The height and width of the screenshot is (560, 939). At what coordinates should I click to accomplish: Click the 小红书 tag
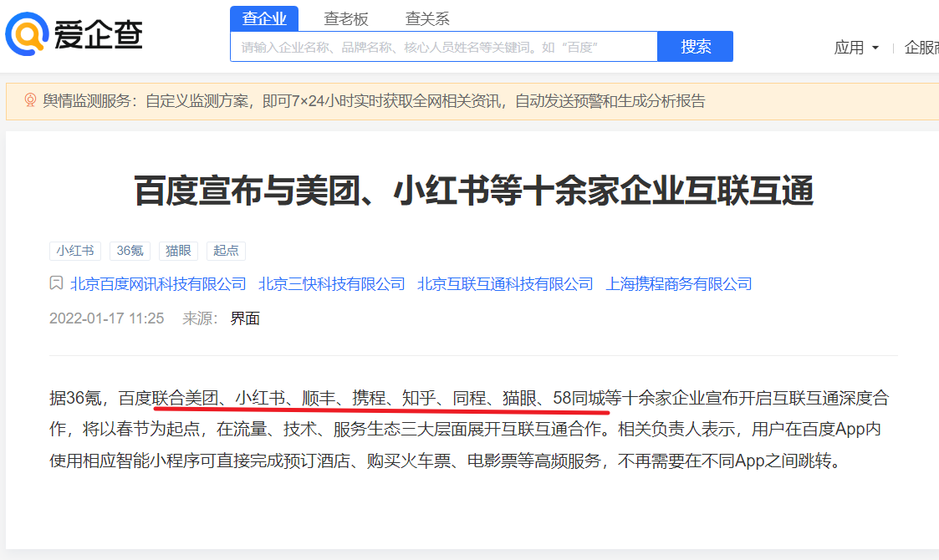[75, 251]
